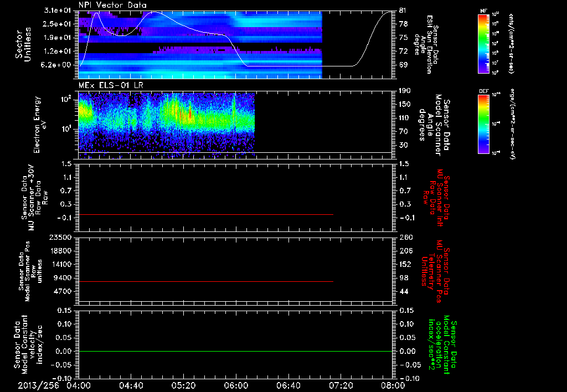Click the 3.1e+01 sector tick label
Viewport: 567px width, 392px height.
tap(59, 11)
